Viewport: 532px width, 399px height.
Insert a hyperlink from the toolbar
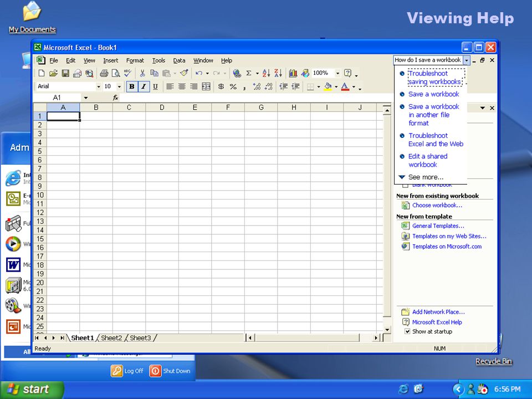237,73
